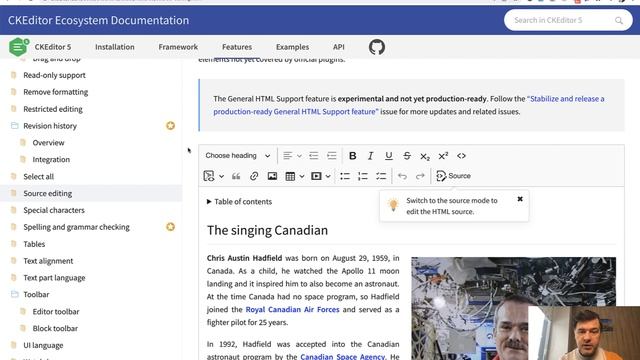Collapse the Toolbar folder in sidebar
Image resolution: width=640 pixels, height=360 pixels.
[x=15, y=294]
